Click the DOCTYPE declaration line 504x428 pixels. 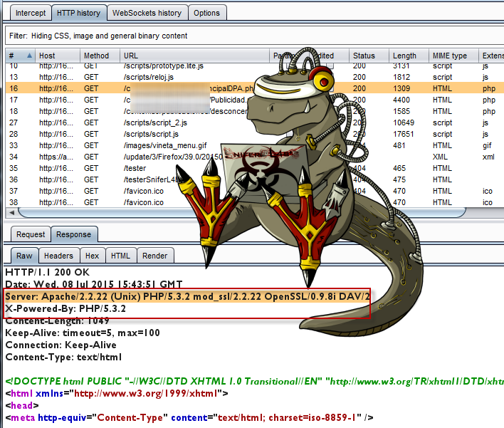click(x=255, y=382)
